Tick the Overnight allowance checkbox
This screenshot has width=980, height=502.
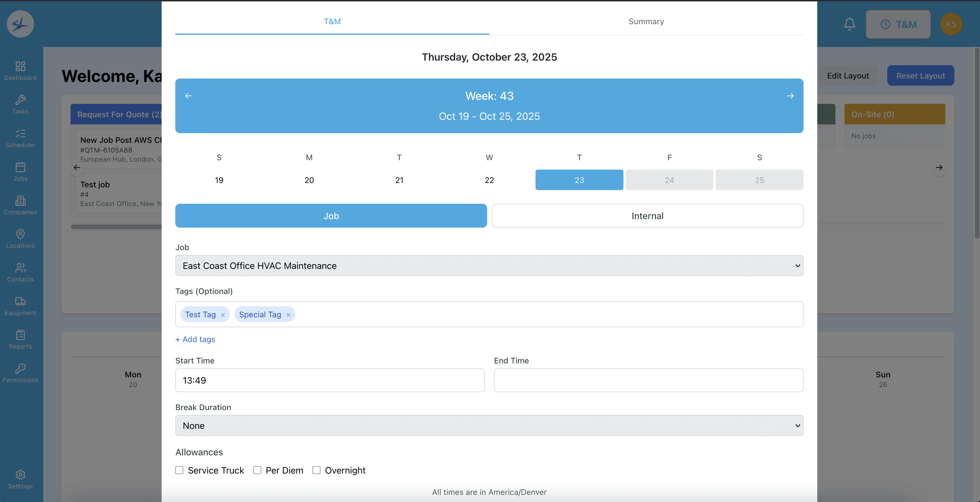(316, 470)
